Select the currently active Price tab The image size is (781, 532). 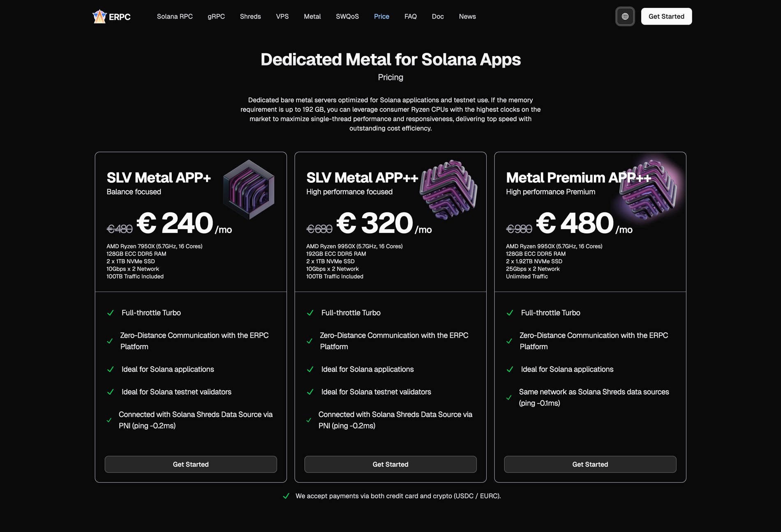click(381, 16)
